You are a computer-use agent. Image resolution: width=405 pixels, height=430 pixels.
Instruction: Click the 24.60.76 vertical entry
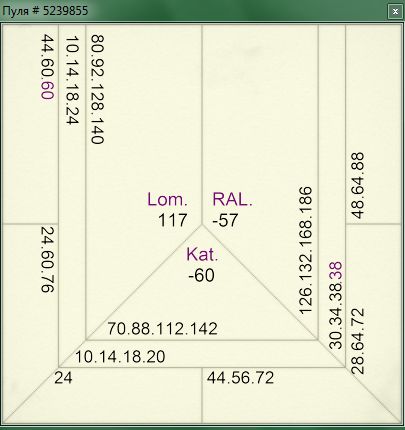point(47,260)
